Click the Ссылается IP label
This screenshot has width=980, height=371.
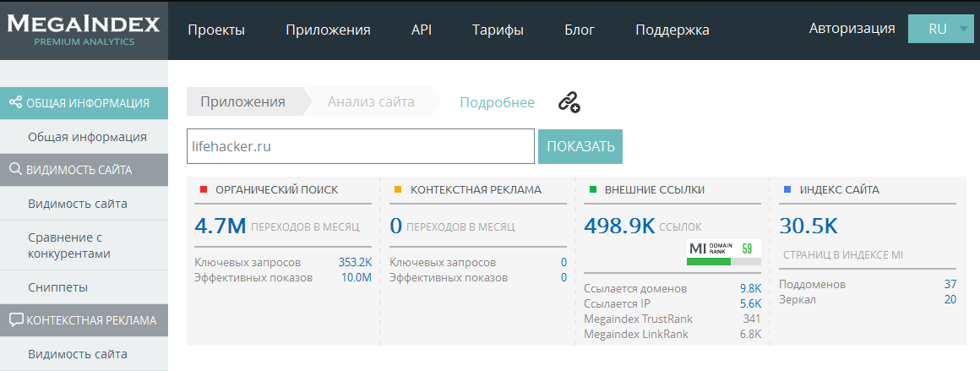(x=617, y=303)
